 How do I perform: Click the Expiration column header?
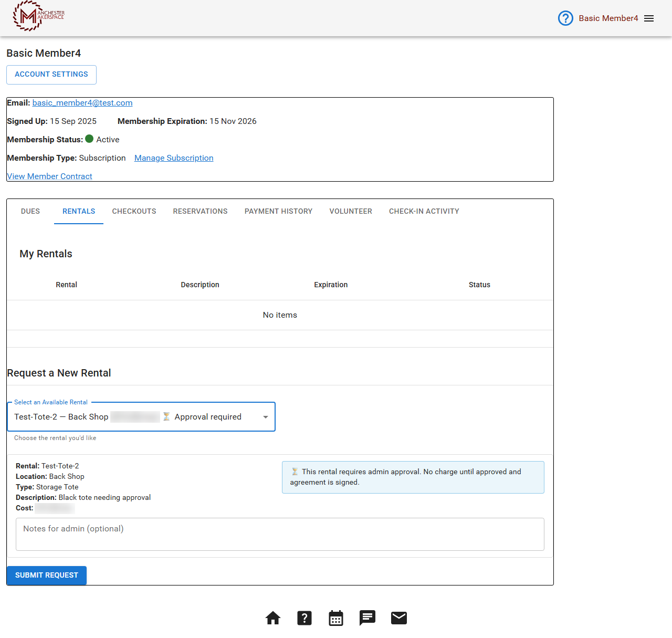(331, 285)
